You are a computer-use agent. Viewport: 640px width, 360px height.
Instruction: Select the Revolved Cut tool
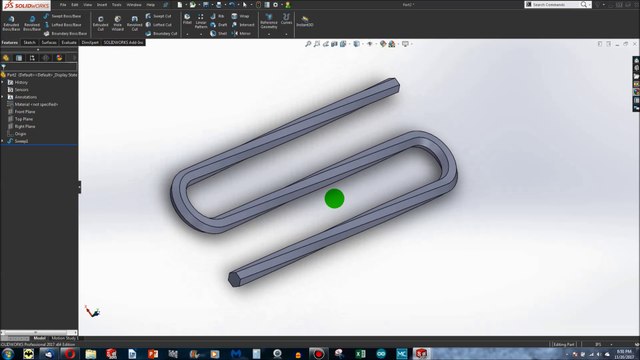[x=134, y=24]
